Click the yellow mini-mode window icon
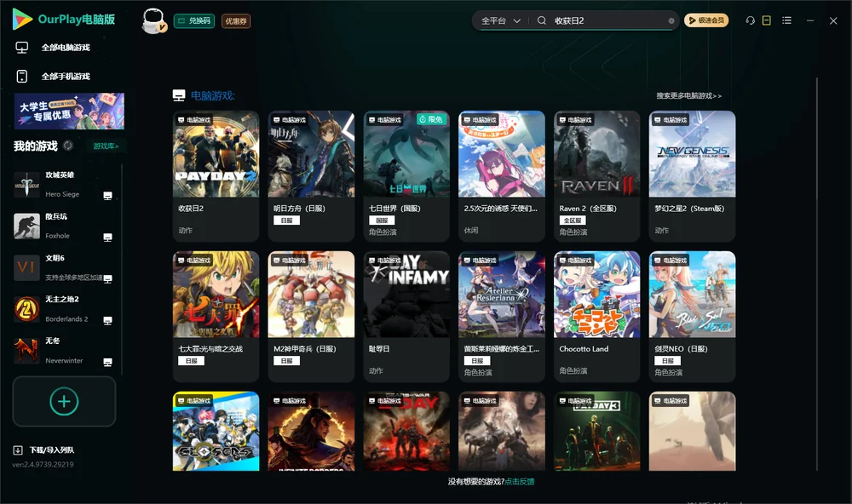Screen dimensions: 852x504 coord(767,20)
